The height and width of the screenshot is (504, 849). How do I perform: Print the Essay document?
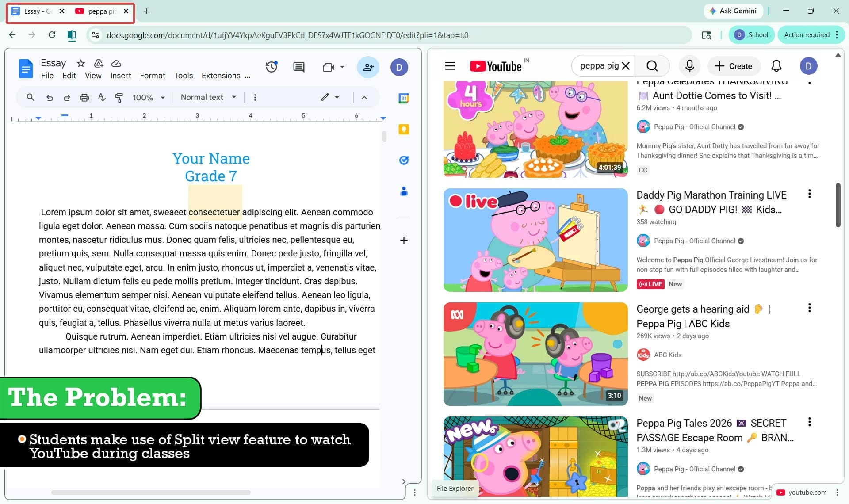(84, 98)
